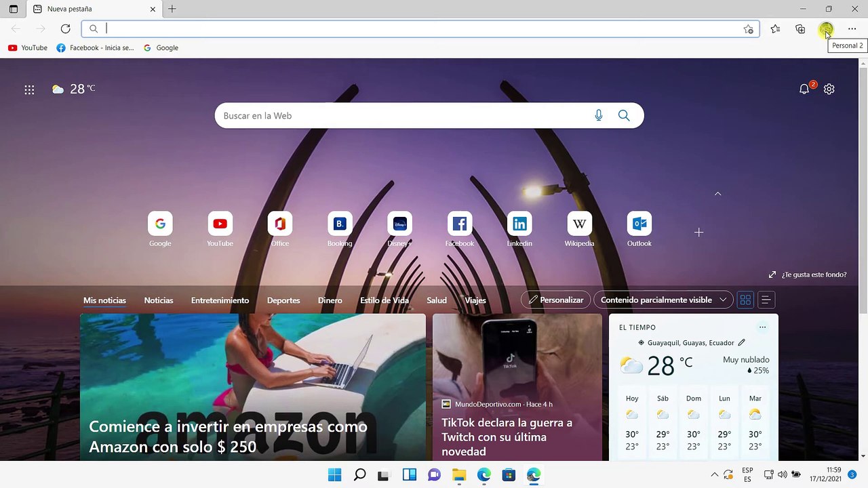Select the Deportes tab
The height and width of the screenshot is (488, 868).
283,300
